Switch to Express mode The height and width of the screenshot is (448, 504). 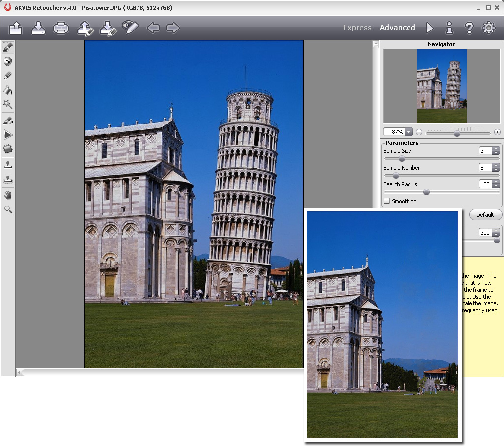pyautogui.click(x=357, y=28)
